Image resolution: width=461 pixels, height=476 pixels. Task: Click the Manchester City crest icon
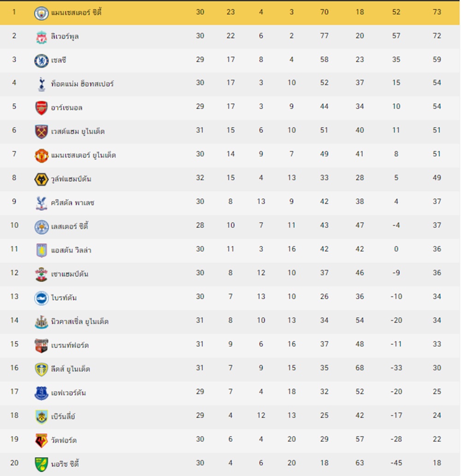(x=41, y=13)
